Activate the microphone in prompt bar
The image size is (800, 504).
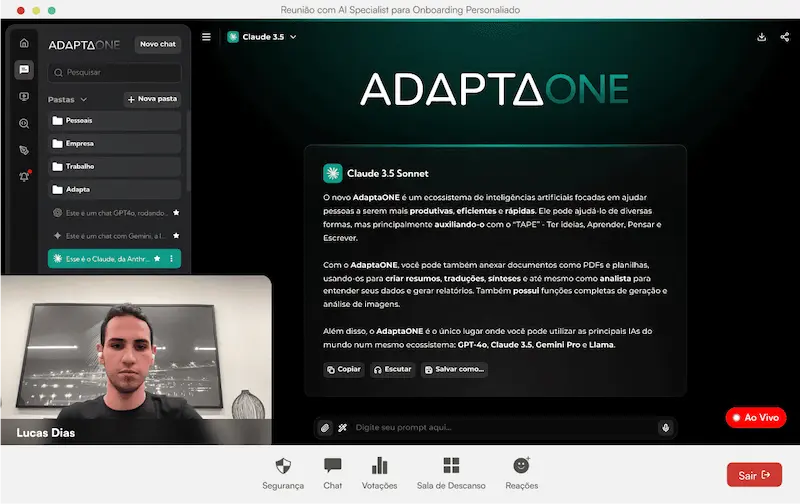pos(665,427)
